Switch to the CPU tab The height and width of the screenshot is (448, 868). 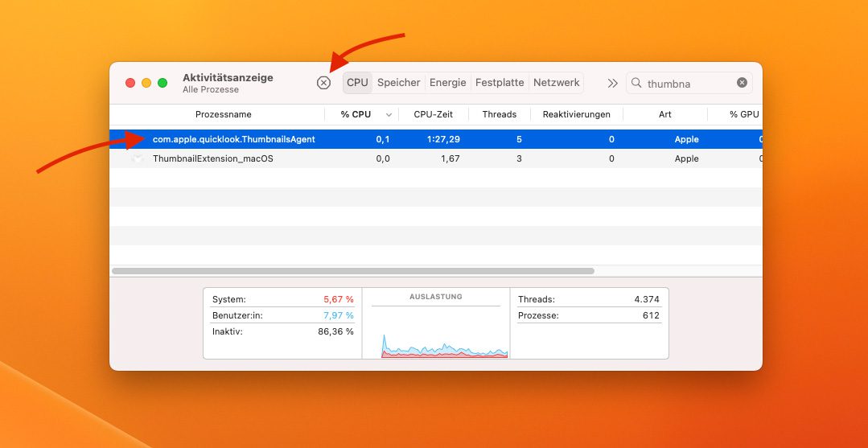[357, 83]
